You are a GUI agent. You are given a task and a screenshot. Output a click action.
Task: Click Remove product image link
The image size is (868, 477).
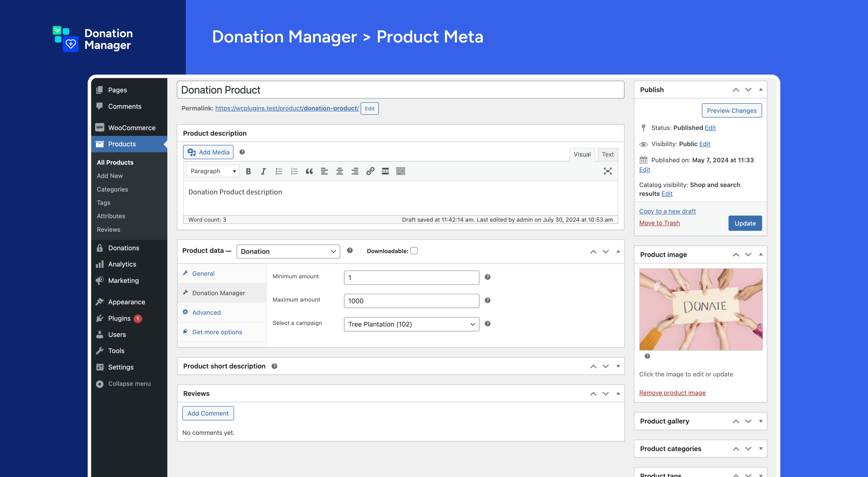point(672,393)
